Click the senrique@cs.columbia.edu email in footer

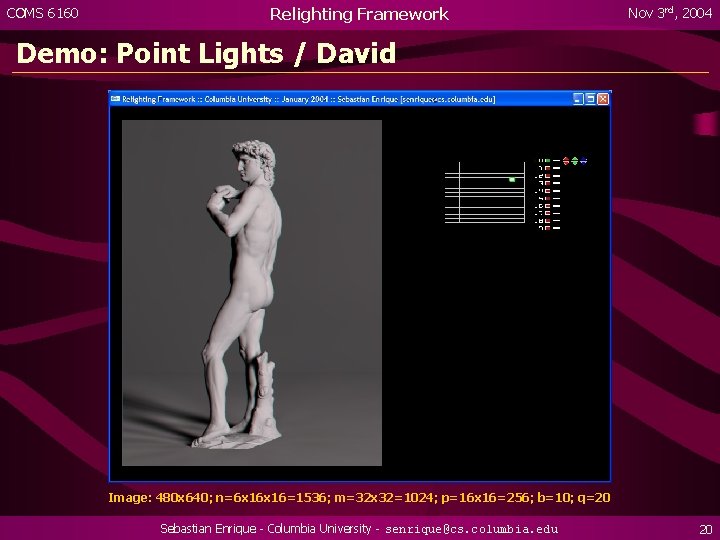[472, 529]
